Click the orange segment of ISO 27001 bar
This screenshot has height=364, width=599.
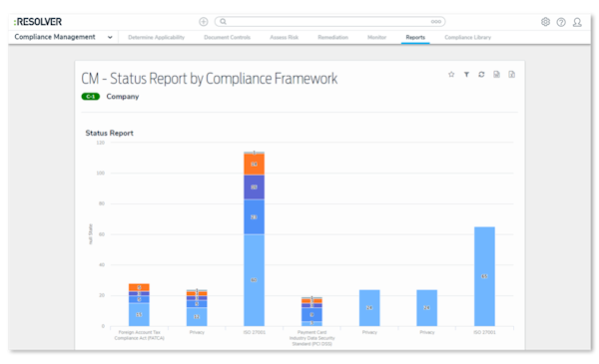point(254,165)
